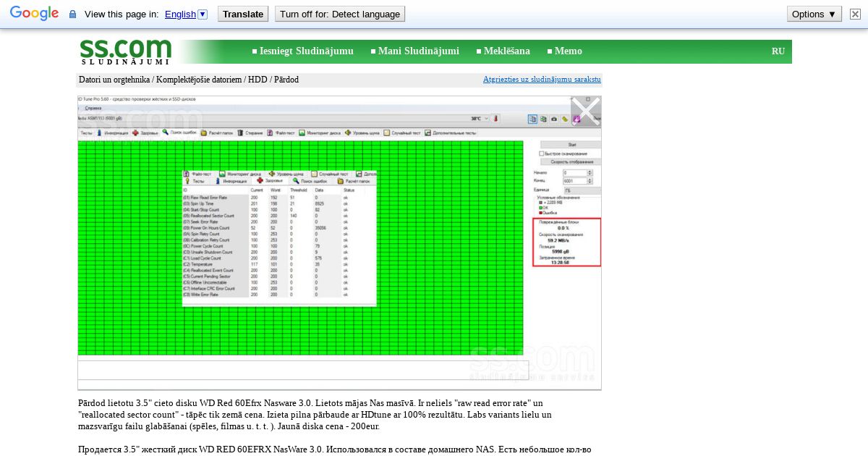Image resolution: width=868 pixels, height=456 pixels.
Task: Select Случайный тест tab in HD Tune image
Action: click(402, 133)
